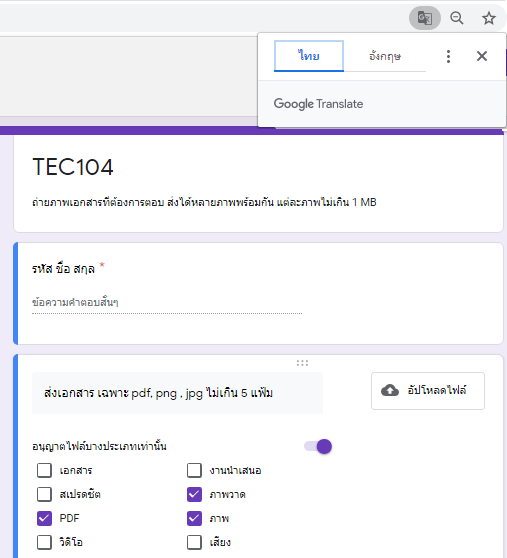Click the อัปโหลดไฟล์ upload button

pos(428,391)
